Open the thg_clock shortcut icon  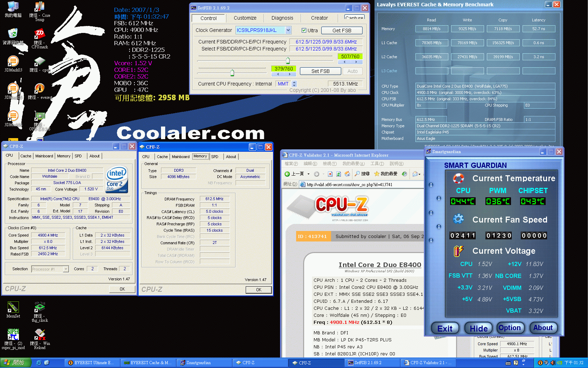point(39,307)
